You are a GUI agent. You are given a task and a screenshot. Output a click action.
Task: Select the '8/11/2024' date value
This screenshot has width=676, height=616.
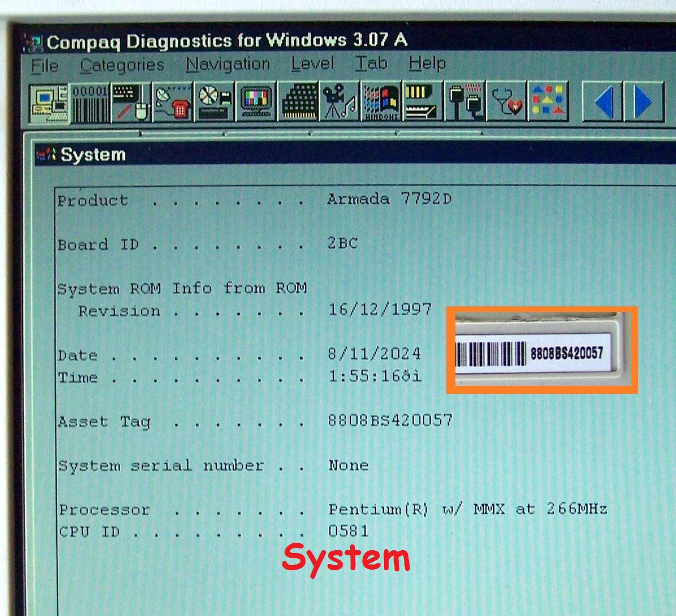click(374, 354)
